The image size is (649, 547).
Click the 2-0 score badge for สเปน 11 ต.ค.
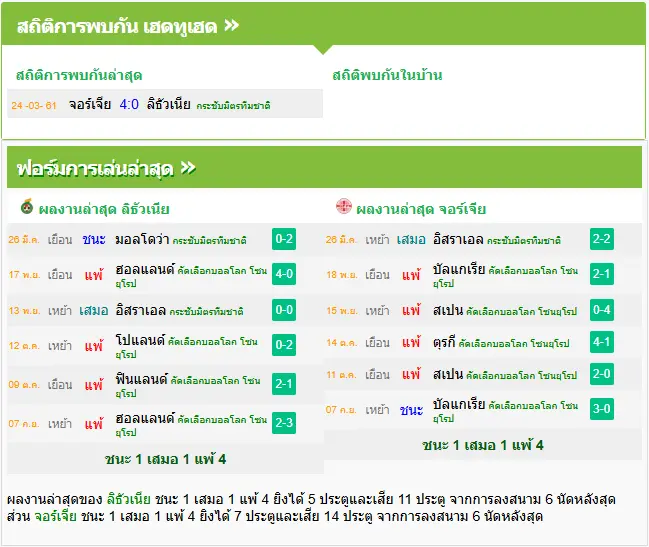pos(602,374)
